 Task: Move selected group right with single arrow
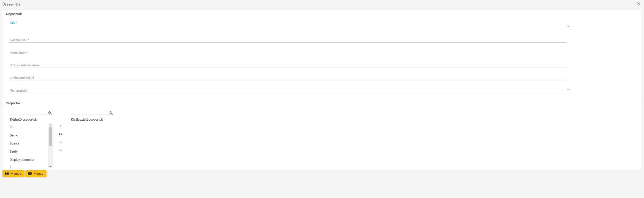point(61,126)
